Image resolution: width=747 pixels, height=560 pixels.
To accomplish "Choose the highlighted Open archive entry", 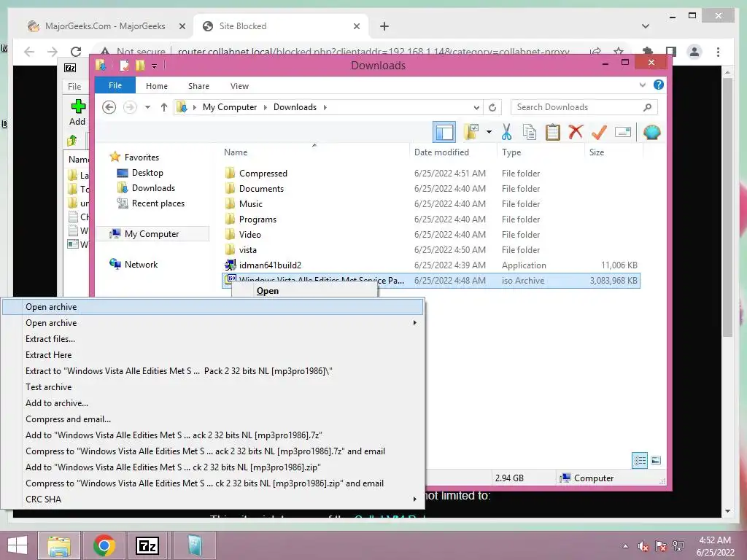I will coord(212,307).
